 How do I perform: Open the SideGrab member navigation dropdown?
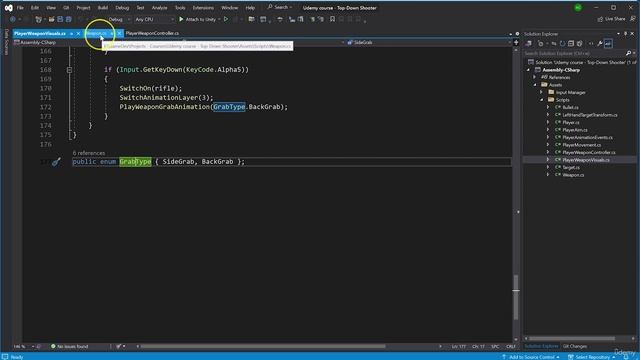tap(429, 42)
